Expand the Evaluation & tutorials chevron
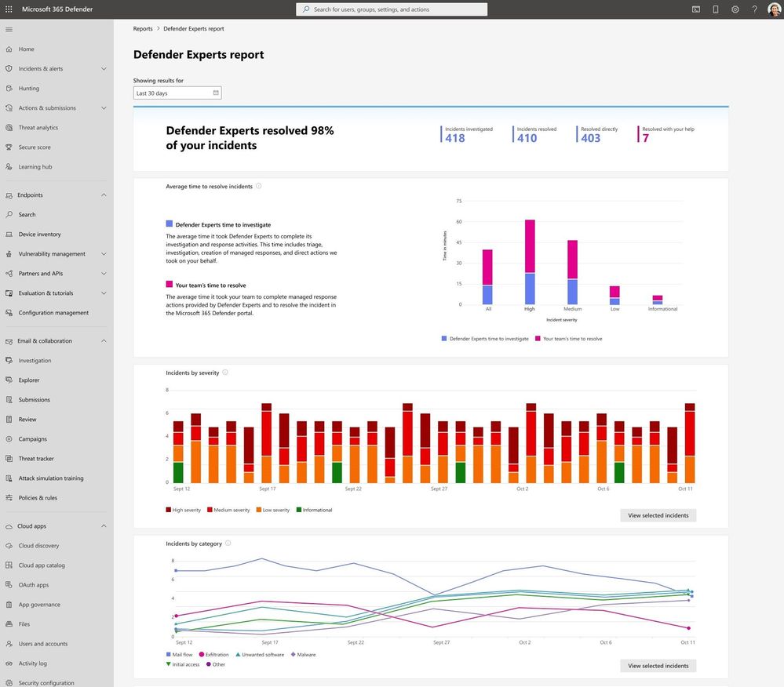Screen dimensions: 784x687 tap(104, 293)
